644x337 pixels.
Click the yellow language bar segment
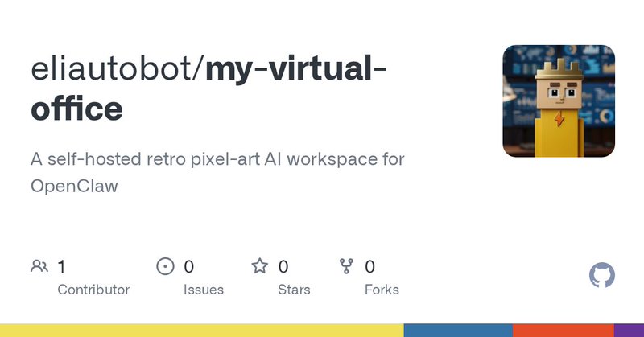[x=201, y=331]
